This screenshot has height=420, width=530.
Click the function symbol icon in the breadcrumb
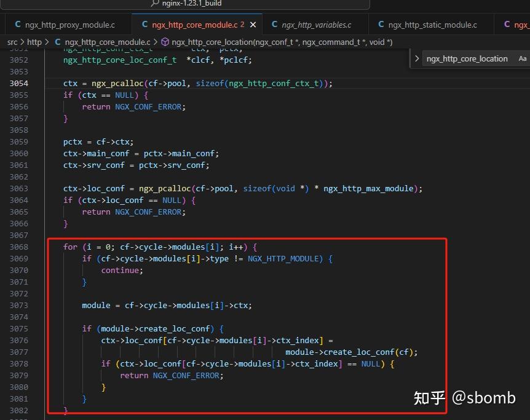click(x=165, y=42)
